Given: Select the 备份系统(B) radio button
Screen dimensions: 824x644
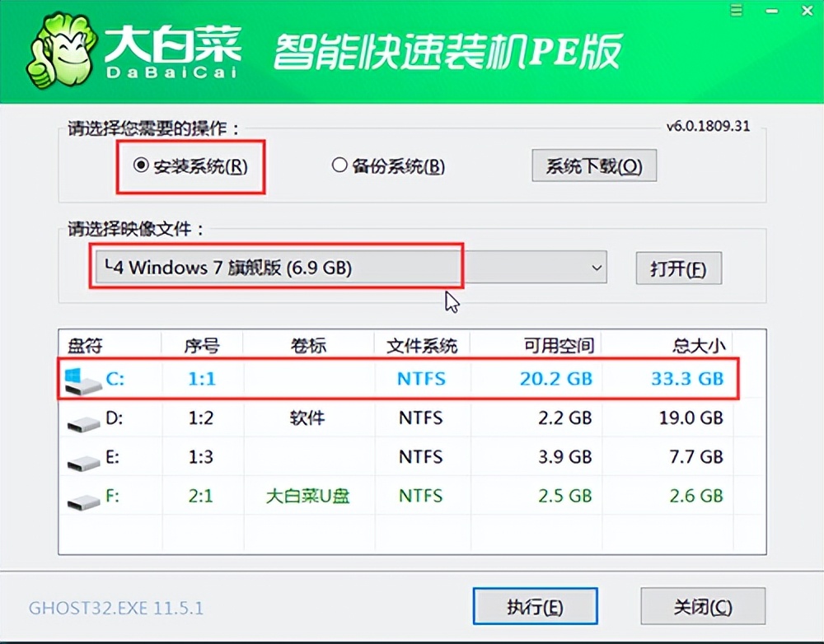Looking at the screenshot, I should click(339, 166).
